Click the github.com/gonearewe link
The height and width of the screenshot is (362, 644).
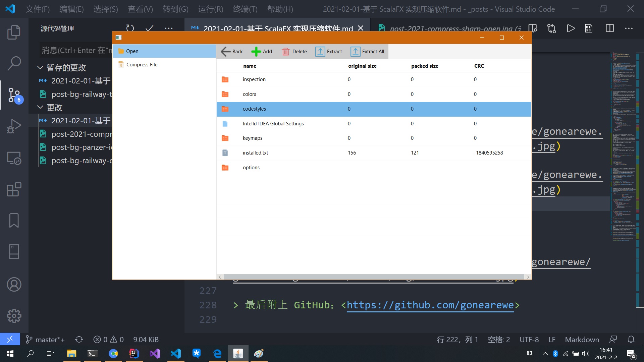[430, 305]
